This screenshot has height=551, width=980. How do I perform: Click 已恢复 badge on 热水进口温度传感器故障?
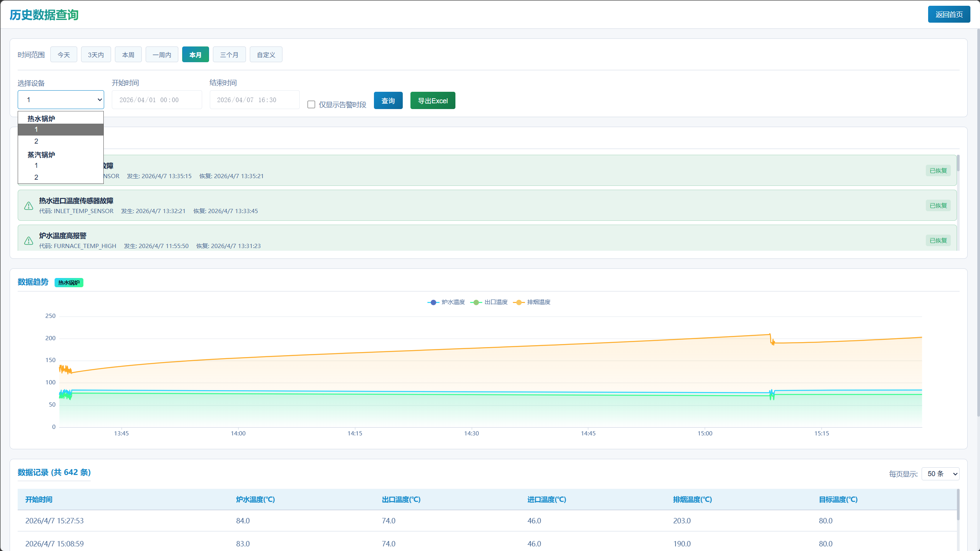point(938,206)
